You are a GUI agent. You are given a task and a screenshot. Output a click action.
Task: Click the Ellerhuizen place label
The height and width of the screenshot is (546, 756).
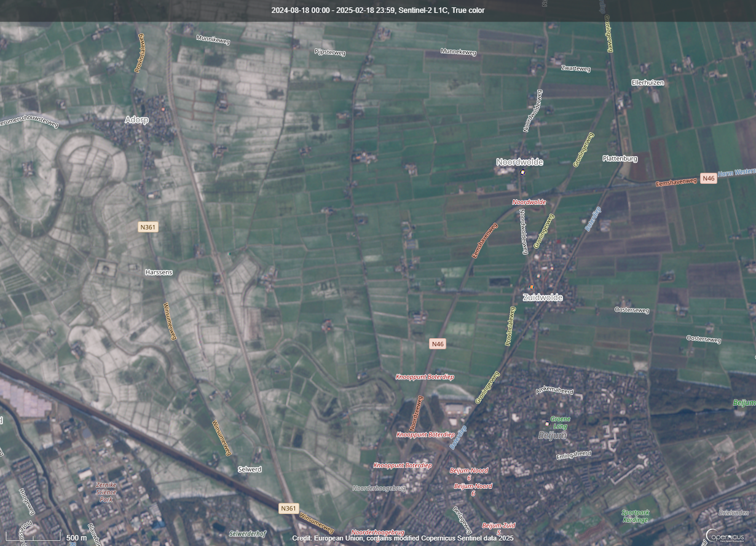(x=648, y=82)
